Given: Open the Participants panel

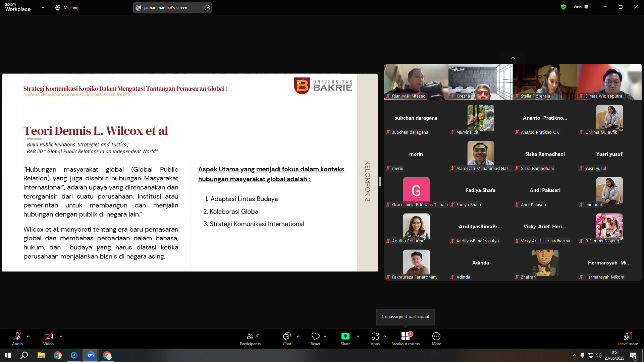Looking at the screenshot, I should tap(250, 339).
